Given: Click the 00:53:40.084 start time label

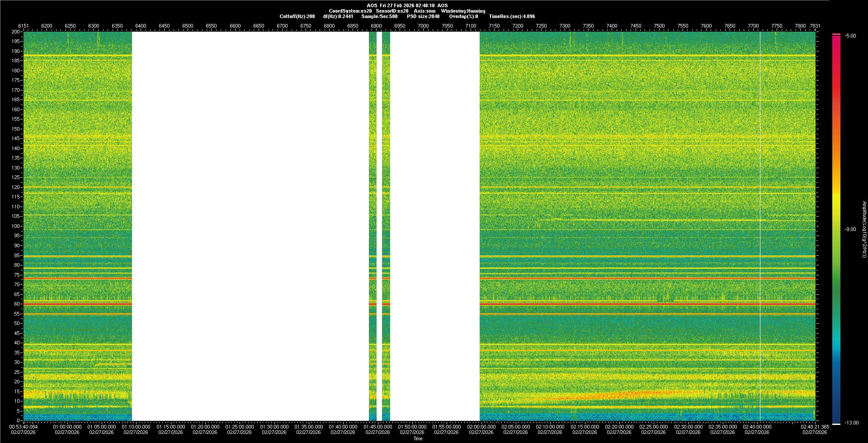Looking at the screenshot, I should 24,427.
